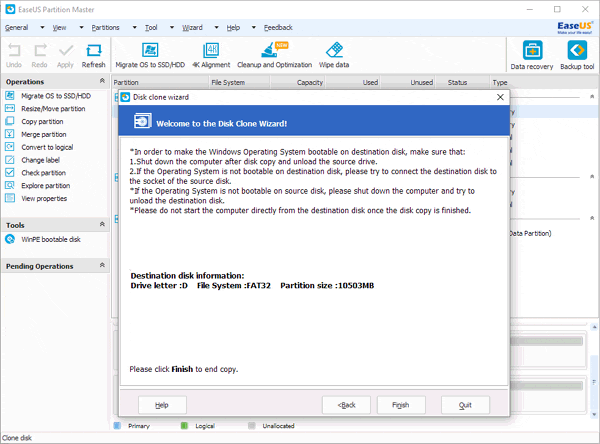Launch the 4K Alignment tool
The width and height of the screenshot is (600, 444).
pos(211,56)
